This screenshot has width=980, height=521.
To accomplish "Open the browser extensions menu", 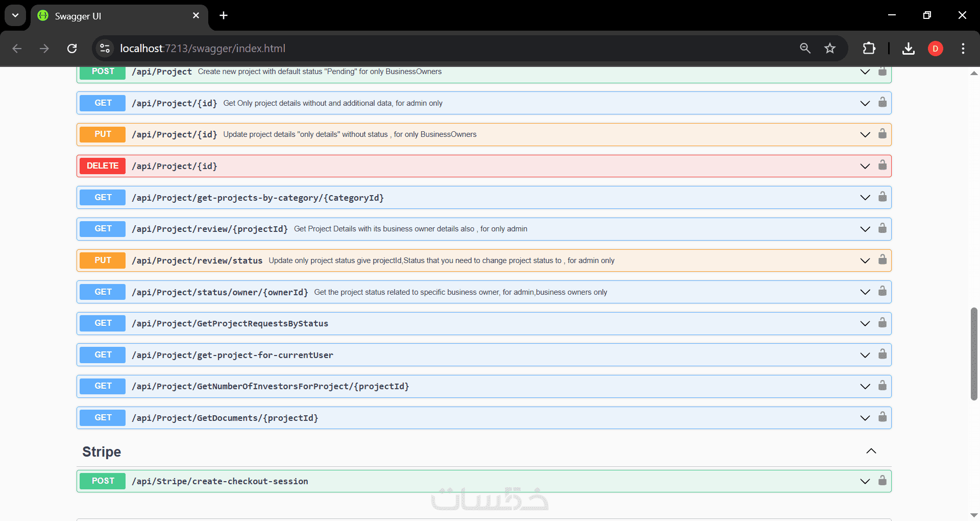I will (x=869, y=48).
